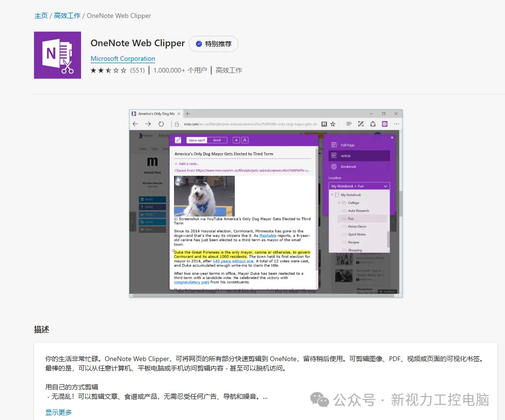Click the yellow highlighted Duke the Great Pyrenees text

point(242,255)
